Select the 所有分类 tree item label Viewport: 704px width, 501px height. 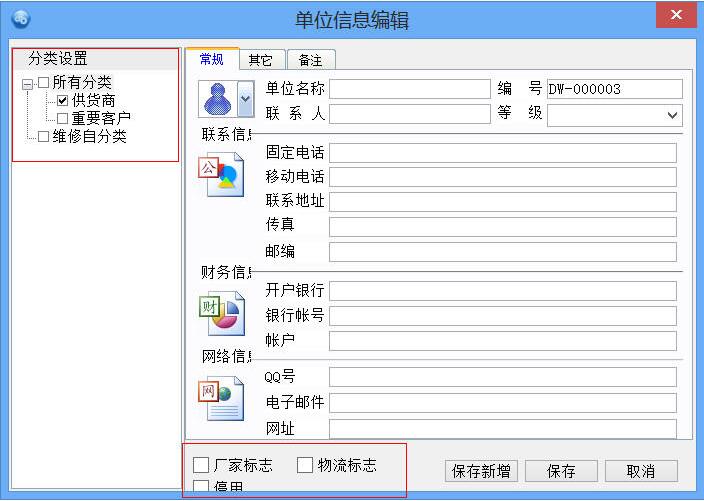tap(82, 82)
